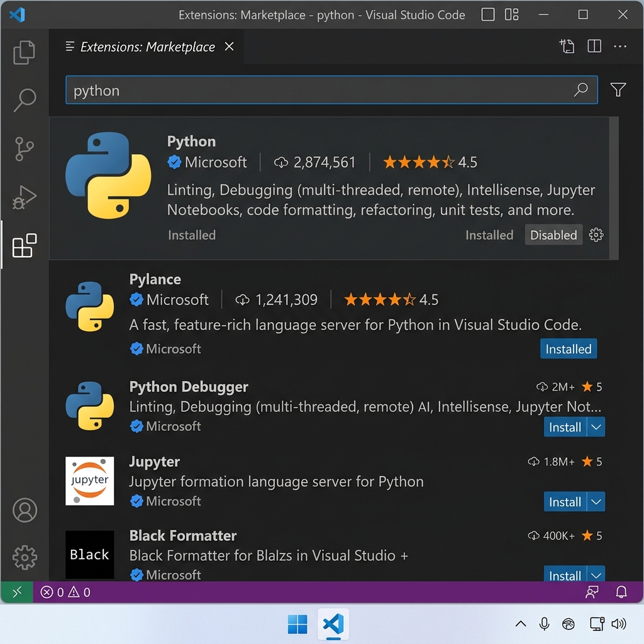The height and width of the screenshot is (644, 644).
Task: Click the magnifier icon in search box
Action: [x=580, y=89]
